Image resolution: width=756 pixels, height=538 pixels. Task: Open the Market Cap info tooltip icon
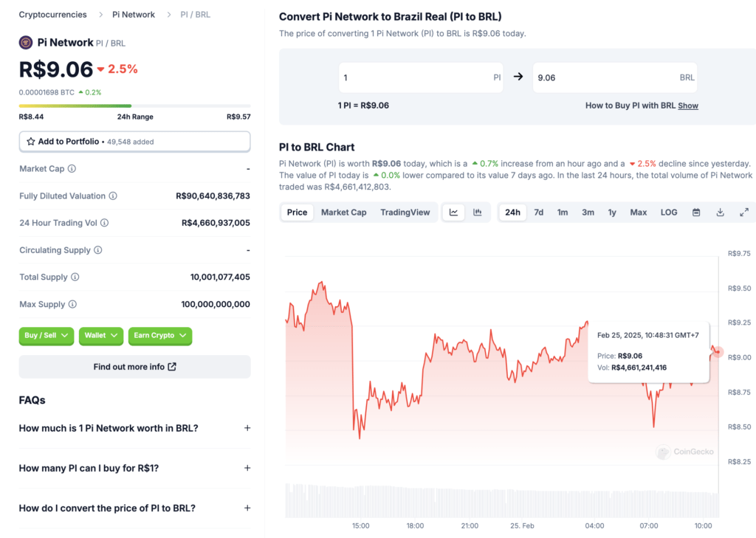(72, 169)
